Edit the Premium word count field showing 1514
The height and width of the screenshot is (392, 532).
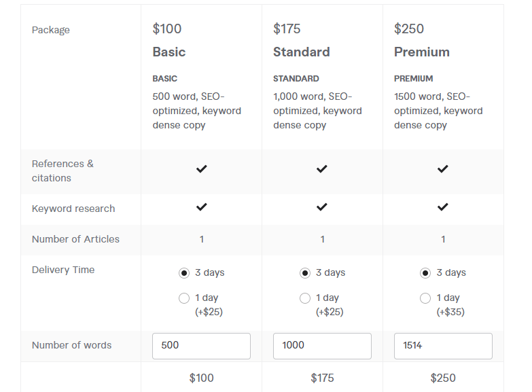[x=443, y=346]
